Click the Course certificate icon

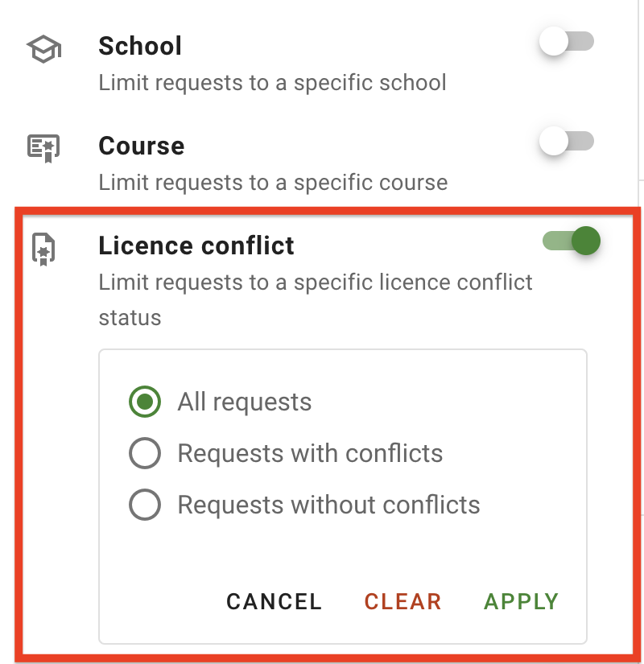[43, 147]
